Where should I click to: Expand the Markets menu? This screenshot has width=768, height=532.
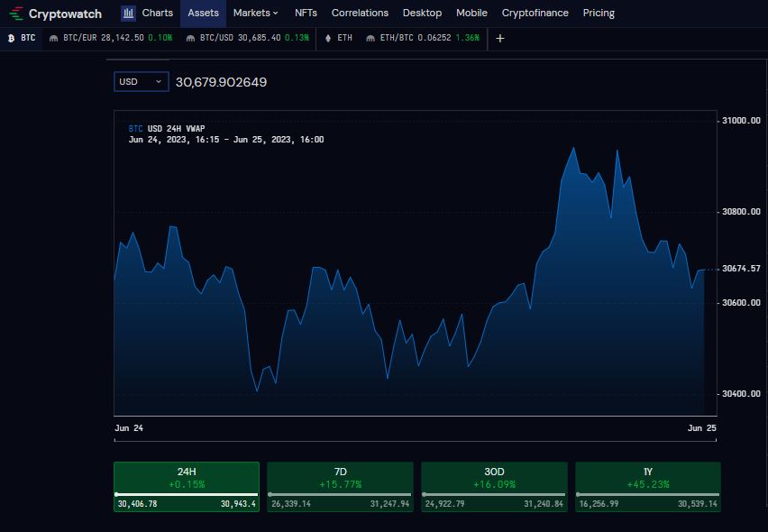tap(256, 14)
